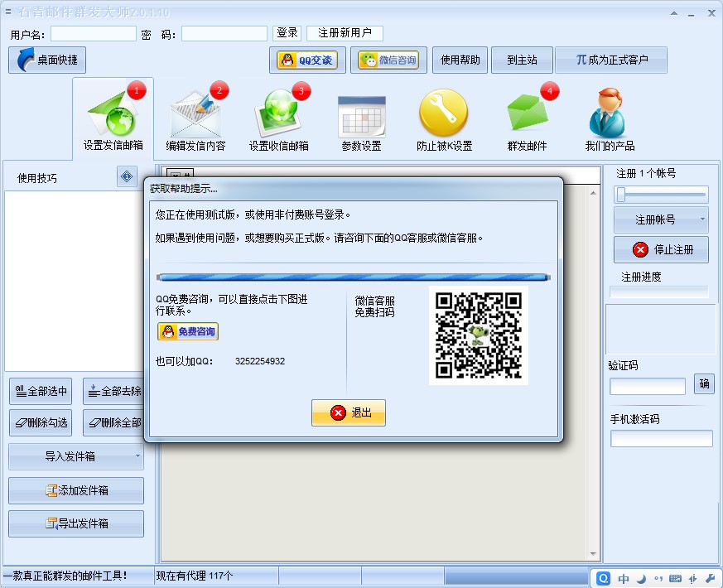The image size is (723, 588).
Task: Open 微信咨询 WeChat consultation
Action: [x=388, y=60]
